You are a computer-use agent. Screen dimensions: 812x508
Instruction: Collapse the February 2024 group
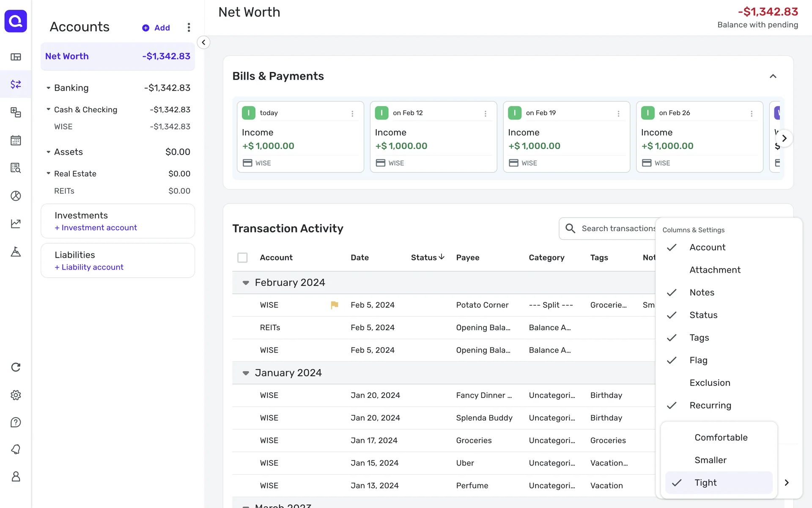(x=246, y=283)
